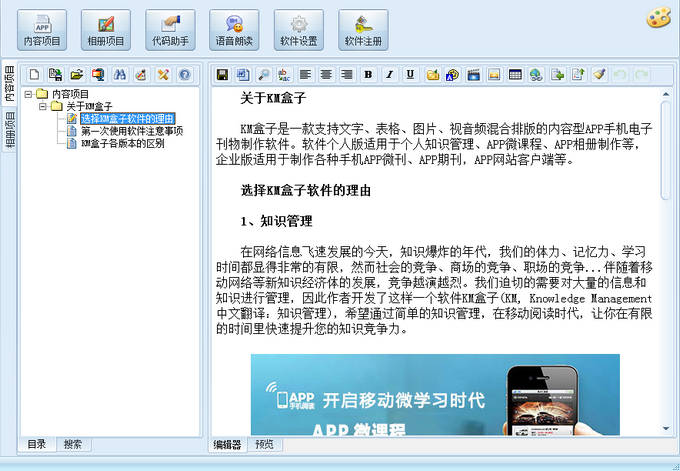Image resolution: width=680 pixels, height=471 pixels.
Task: Click the color palette theme icon
Action: [656, 19]
